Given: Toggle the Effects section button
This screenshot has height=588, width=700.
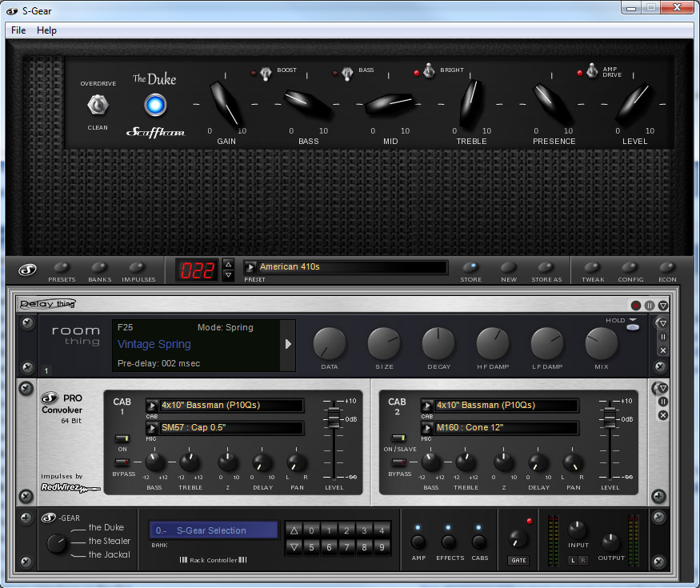Looking at the screenshot, I should 449,542.
